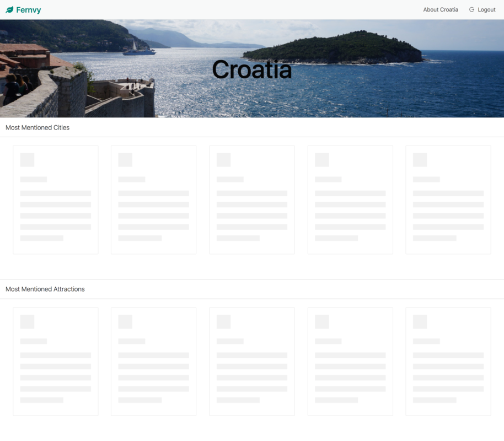504x441 pixels.
Task: Open the fourth loading card under Cities
Action: click(350, 200)
